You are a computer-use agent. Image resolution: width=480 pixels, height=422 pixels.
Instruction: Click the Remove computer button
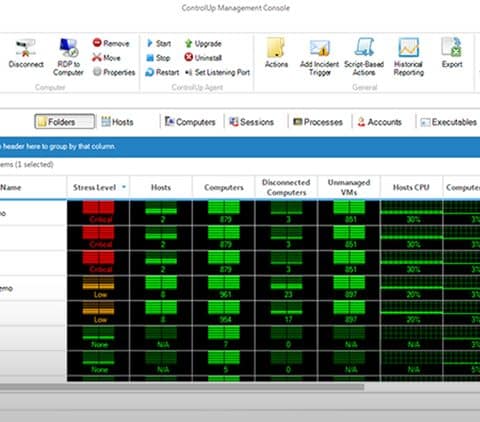111,43
